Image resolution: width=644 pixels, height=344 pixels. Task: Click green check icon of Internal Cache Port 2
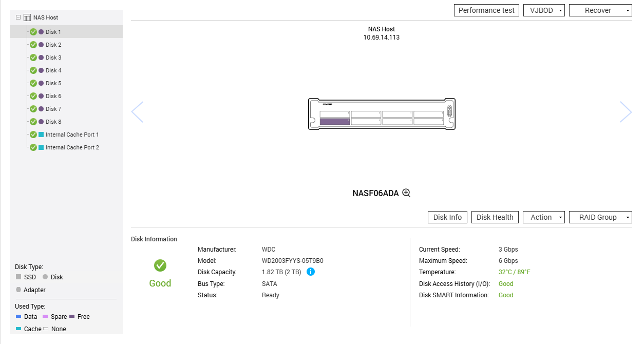click(x=33, y=147)
